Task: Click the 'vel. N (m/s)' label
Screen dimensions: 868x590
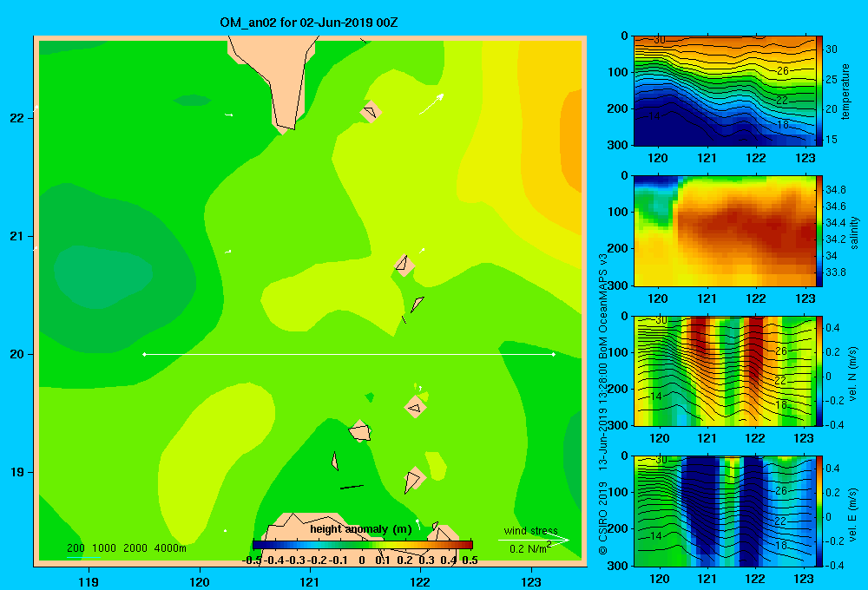Action: tap(852, 374)
